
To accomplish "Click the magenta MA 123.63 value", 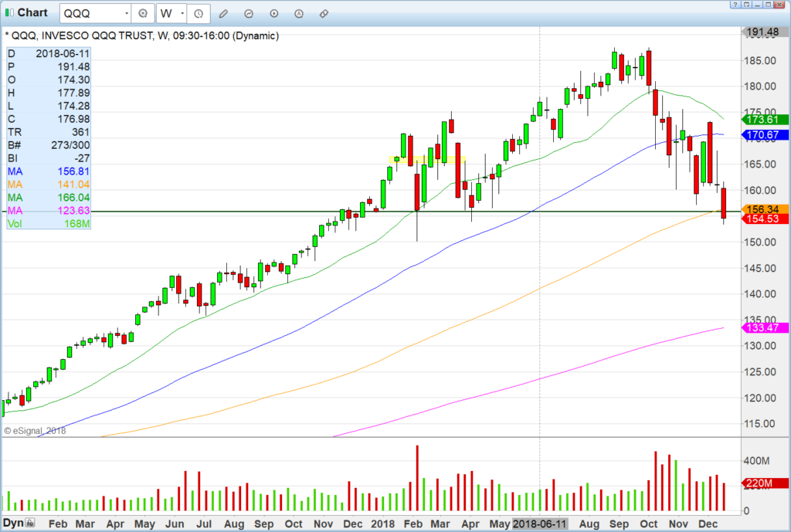I will pos(73,211).
